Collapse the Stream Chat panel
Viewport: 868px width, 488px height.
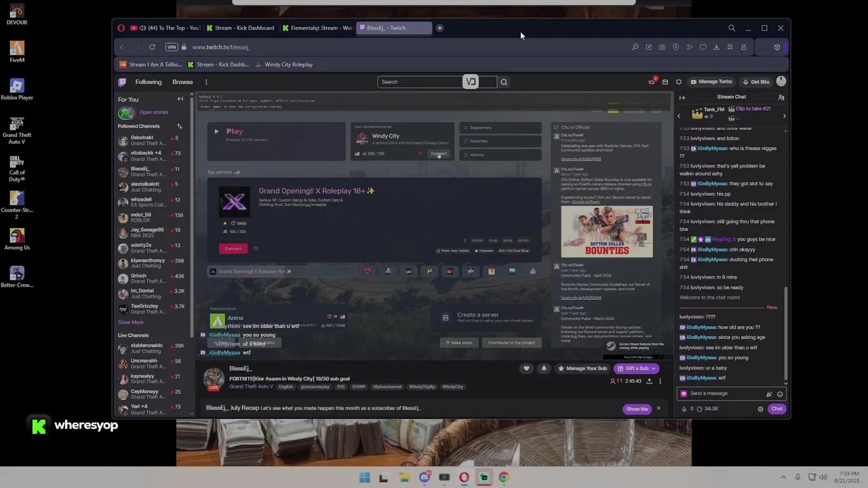click(x=682, y=98)
